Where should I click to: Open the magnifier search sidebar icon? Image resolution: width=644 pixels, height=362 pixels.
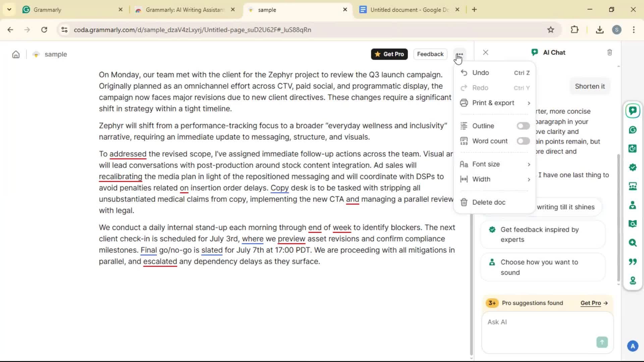[x=633, y=243]
